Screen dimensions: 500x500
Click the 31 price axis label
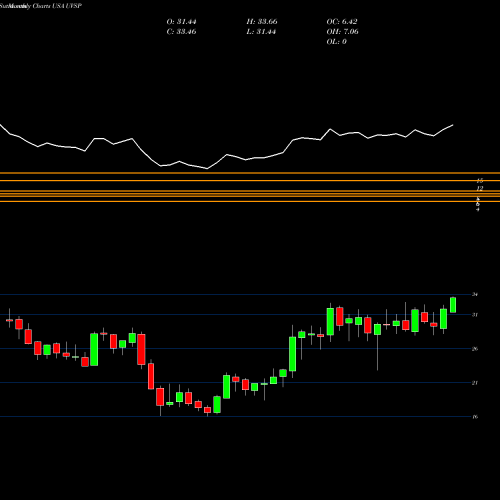click(x=475, y=315)
